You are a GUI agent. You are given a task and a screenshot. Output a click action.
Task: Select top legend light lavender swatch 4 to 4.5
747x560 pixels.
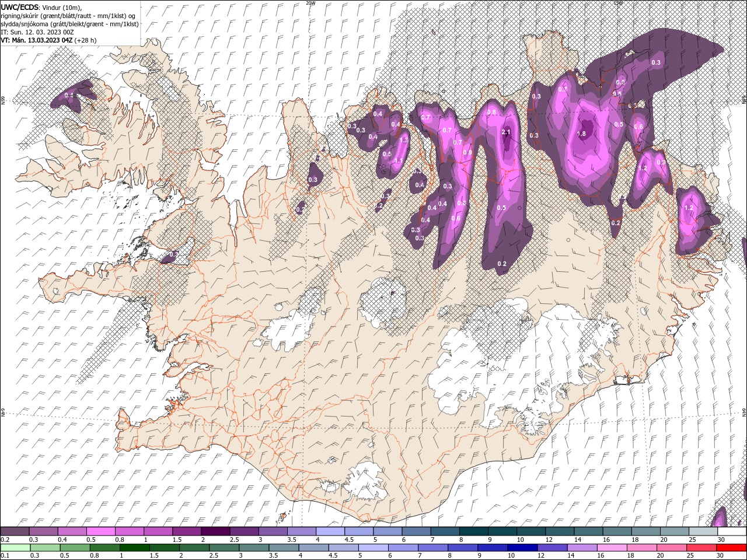(331, 531)
